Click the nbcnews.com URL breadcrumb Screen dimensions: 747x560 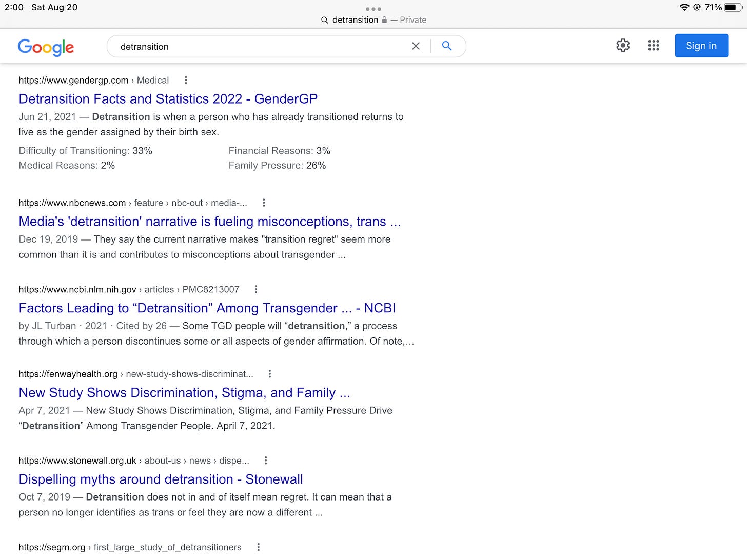point(133,203)
